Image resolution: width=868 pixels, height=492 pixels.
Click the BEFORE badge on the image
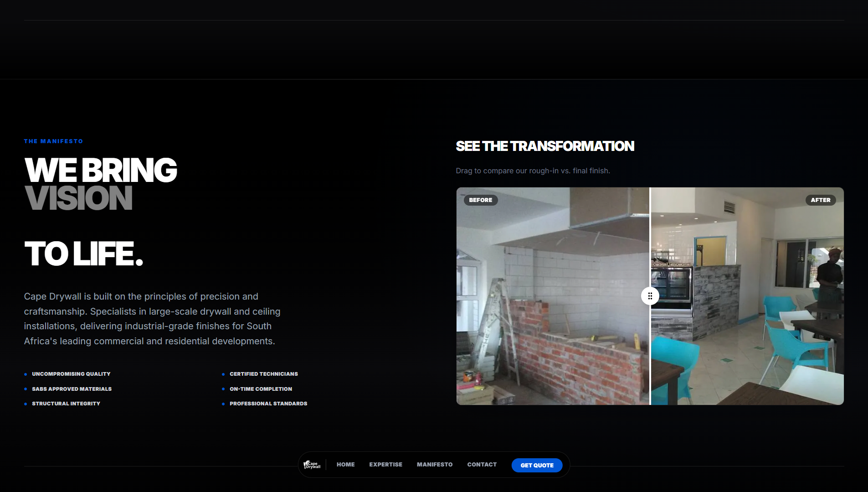point(480,200)
